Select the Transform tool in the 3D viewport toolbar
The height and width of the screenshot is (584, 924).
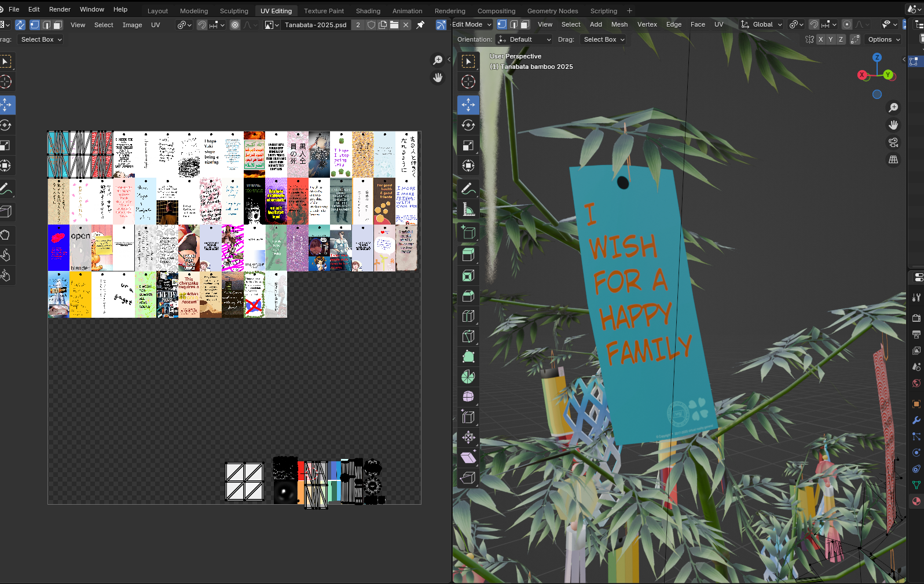point(468,166)
